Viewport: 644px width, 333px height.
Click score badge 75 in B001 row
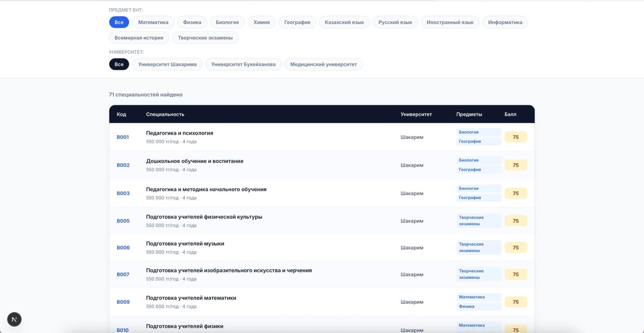click(516, 137)
